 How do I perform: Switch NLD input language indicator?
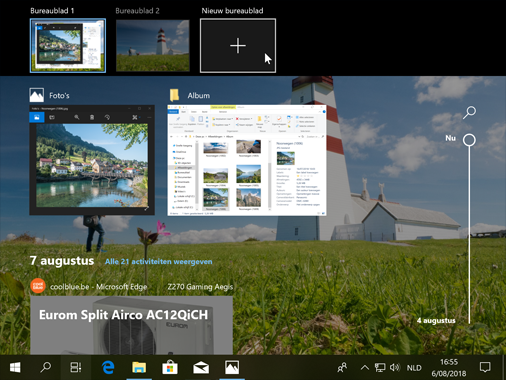pyautogui.click(x=414, y=368)
